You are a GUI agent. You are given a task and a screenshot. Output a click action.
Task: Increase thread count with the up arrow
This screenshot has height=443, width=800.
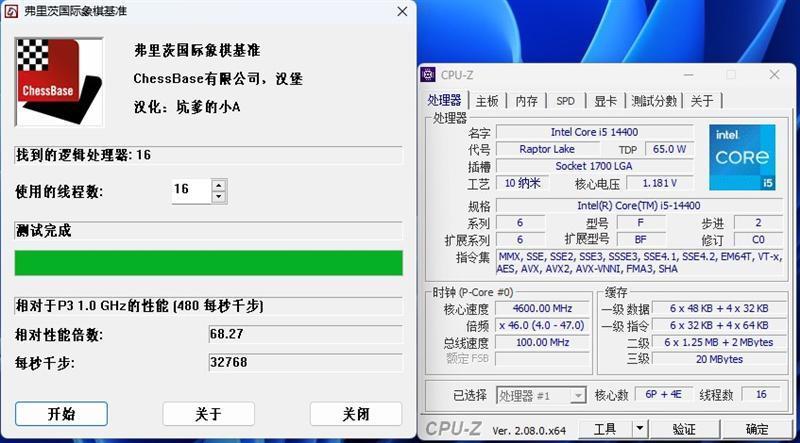218,186
